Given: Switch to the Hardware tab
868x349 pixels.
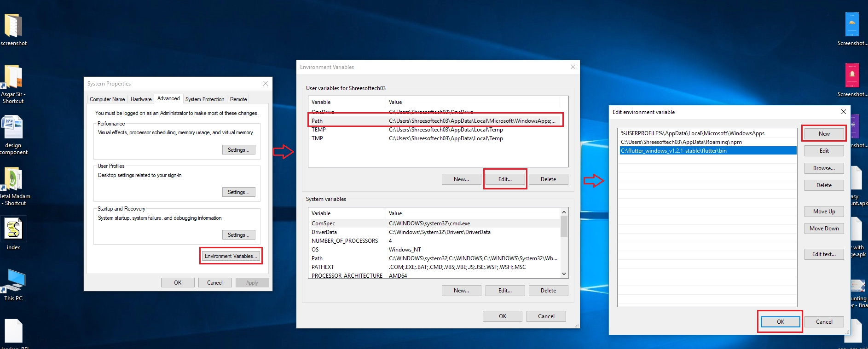Looking at the screenshot, I should click(141, 99).
